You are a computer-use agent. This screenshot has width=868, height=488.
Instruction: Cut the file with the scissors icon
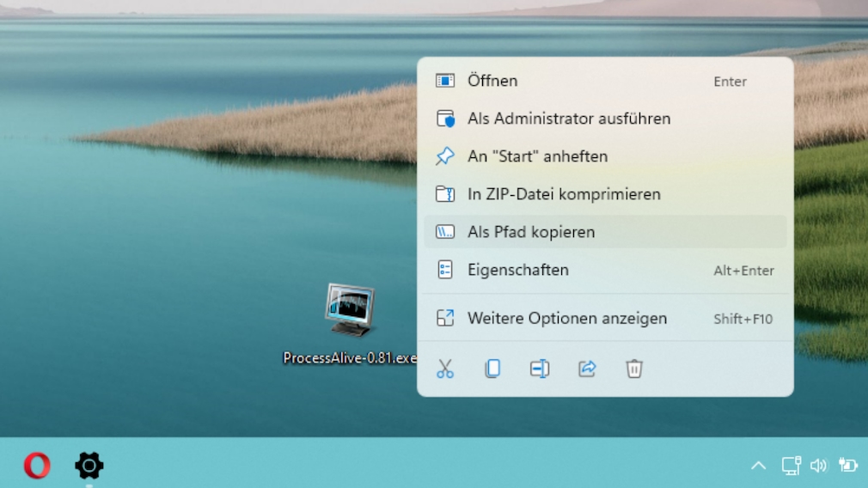point(445,369)
